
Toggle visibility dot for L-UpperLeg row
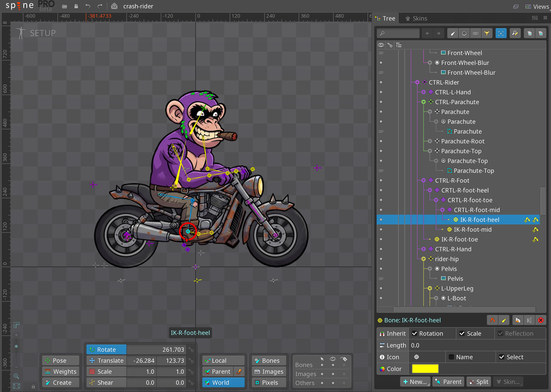point(381,288)
